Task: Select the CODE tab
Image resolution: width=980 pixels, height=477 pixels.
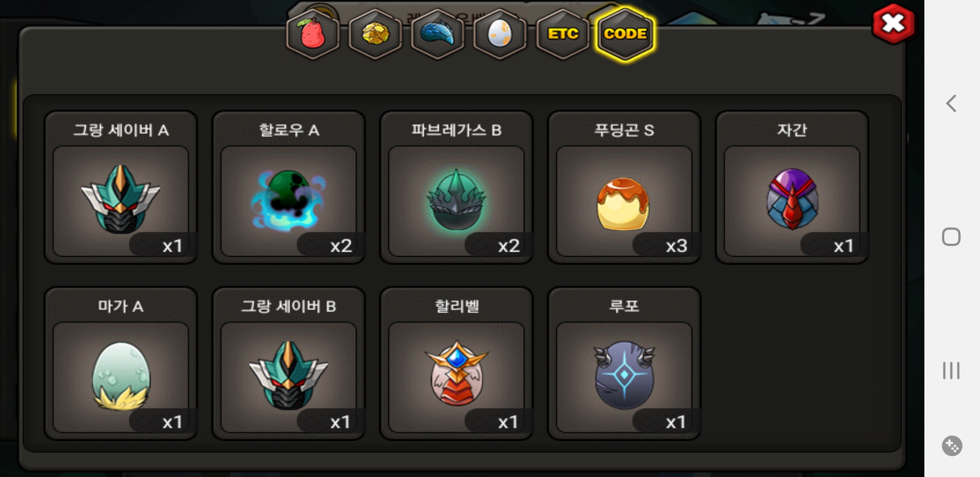Action: [626, 34]
